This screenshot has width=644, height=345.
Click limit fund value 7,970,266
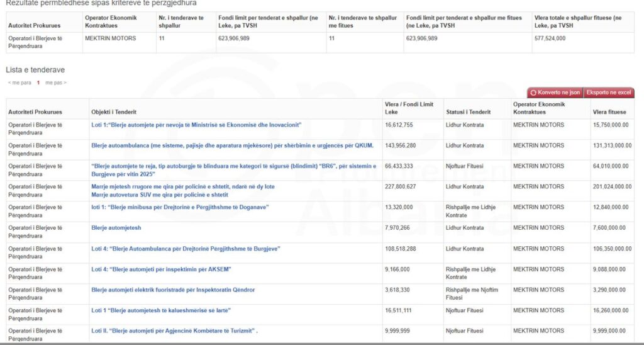[x=397, y=228]
